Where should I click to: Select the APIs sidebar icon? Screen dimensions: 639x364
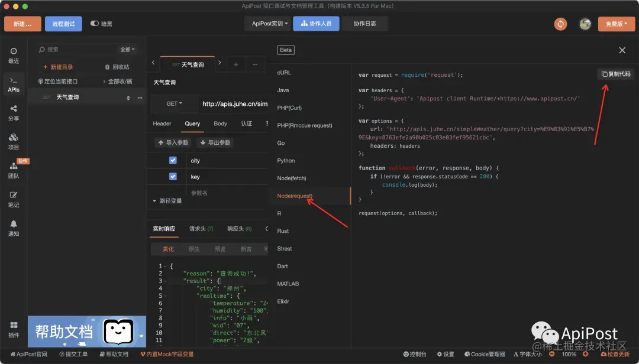(x=14, y=84)
